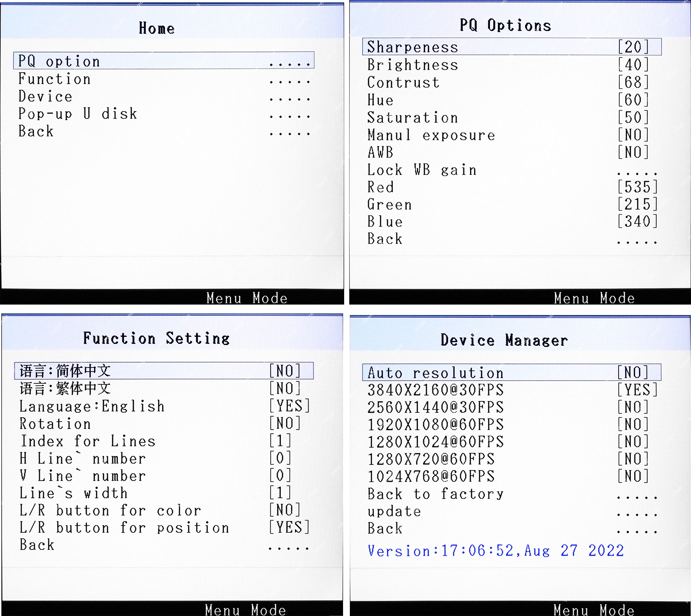Change the Index for Lines value

(x=280, y=441)
